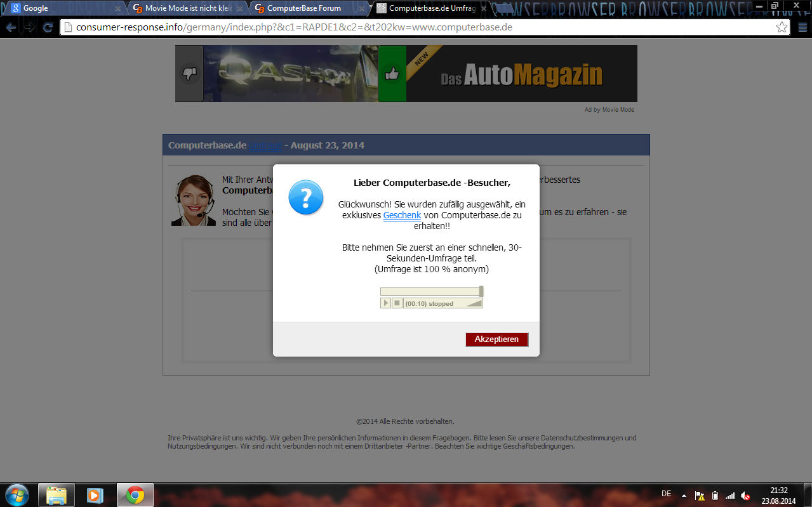Click the muted speaker volume icon
Viewport: 812px width, 507px height.
746,496
